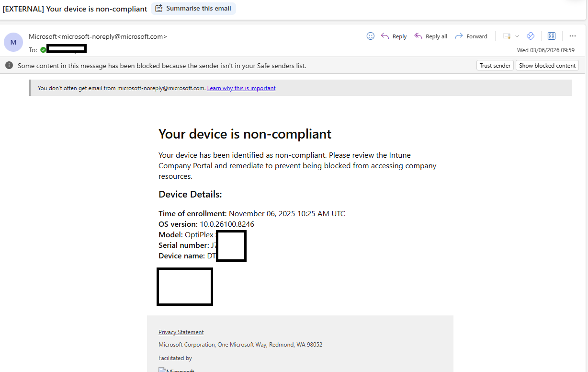Open the Apps grid icon

pyautogui.click(x=551, y=36)
